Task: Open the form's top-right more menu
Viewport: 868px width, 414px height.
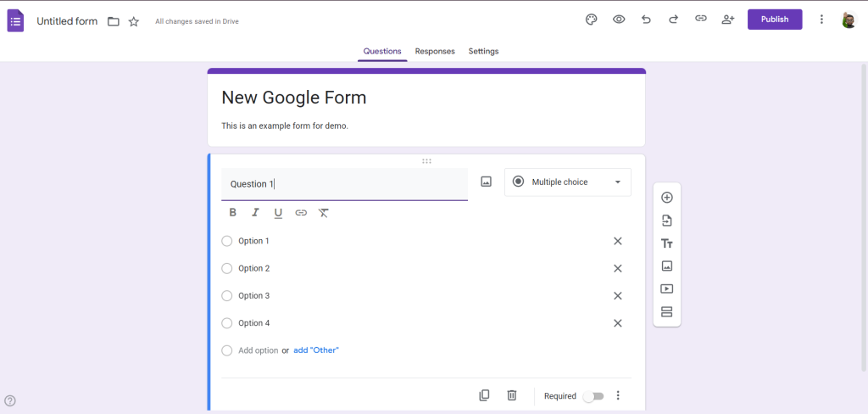Action: 821,20
